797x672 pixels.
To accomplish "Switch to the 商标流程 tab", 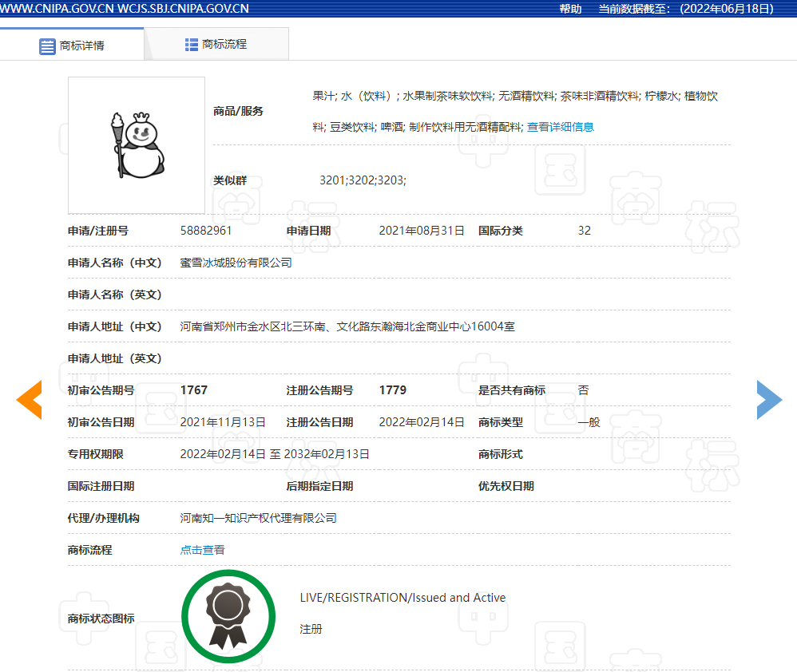I will point(216,44).
